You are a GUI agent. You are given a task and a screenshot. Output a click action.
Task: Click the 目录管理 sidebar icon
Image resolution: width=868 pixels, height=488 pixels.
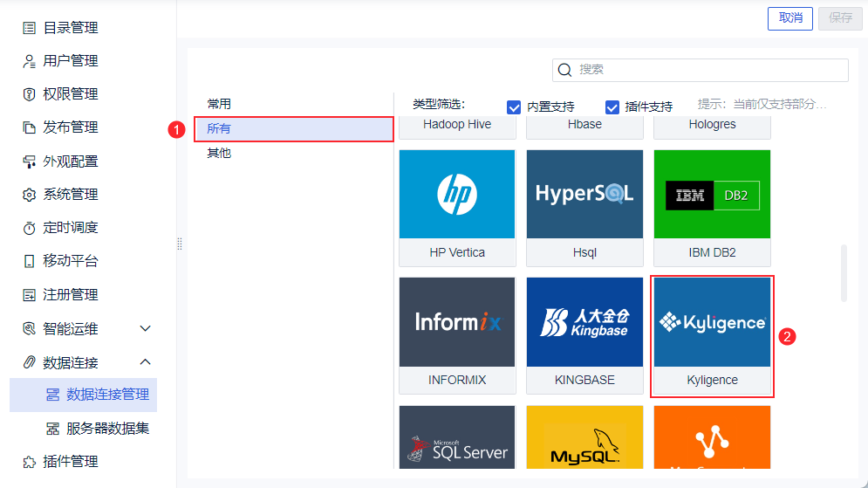click(x=30, y=28)
